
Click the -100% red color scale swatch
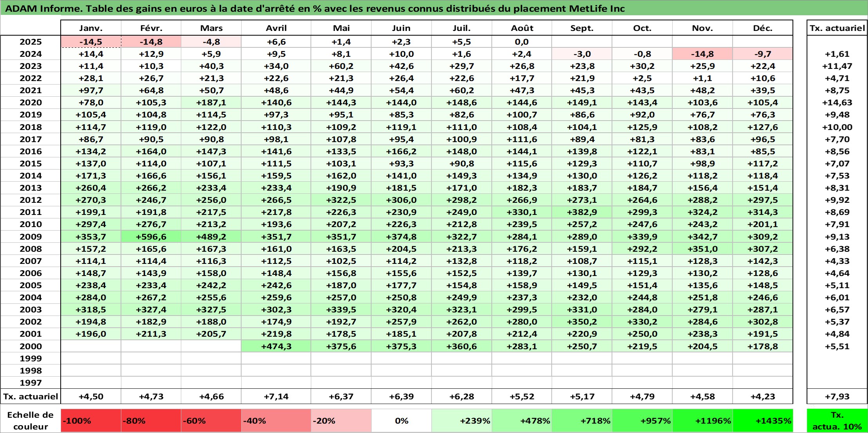[x=91, y=421]
